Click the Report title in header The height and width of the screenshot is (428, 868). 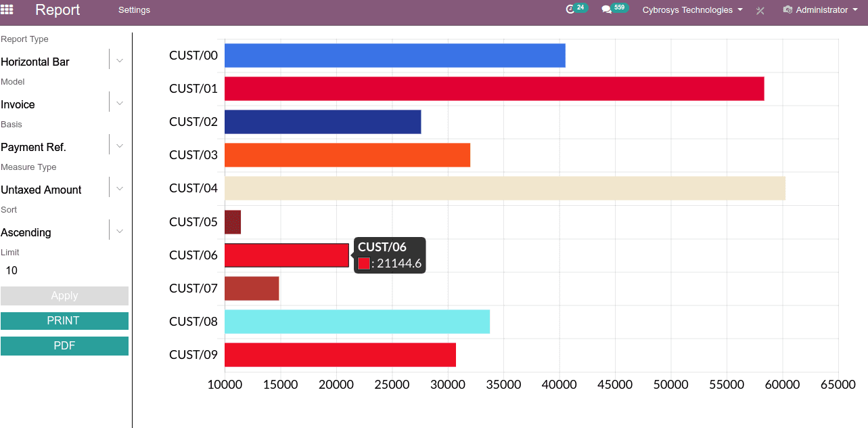[x=58, y=10]
